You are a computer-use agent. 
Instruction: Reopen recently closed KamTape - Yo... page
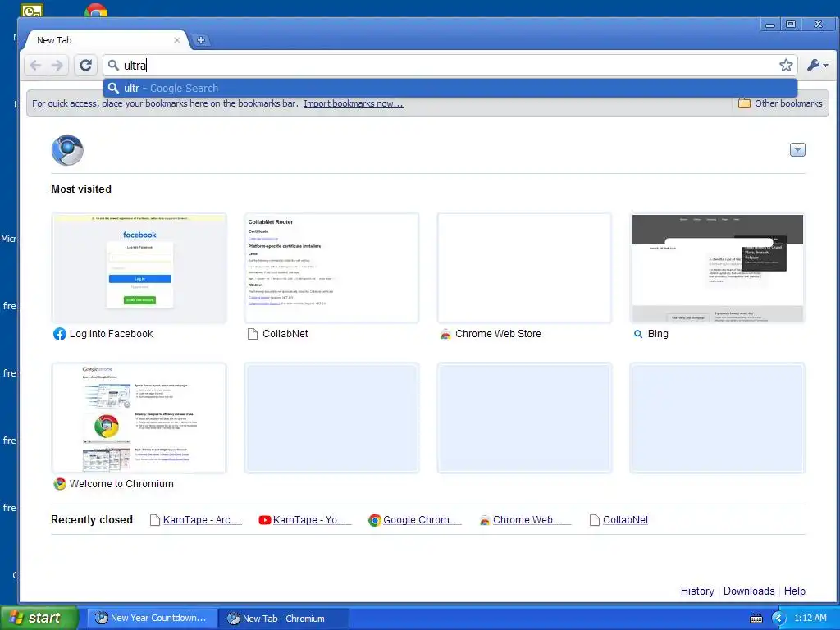[x=305, y=519]
